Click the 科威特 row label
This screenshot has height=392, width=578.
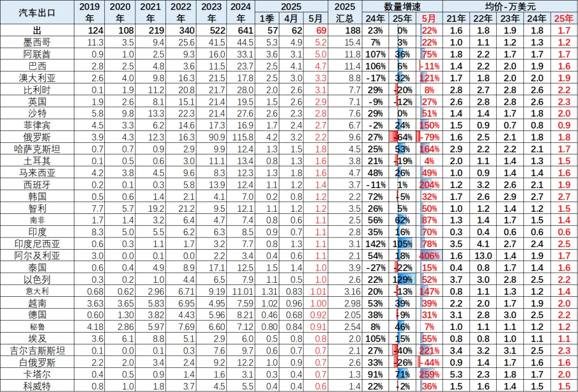pyautogui.click(x=36, y=386)
